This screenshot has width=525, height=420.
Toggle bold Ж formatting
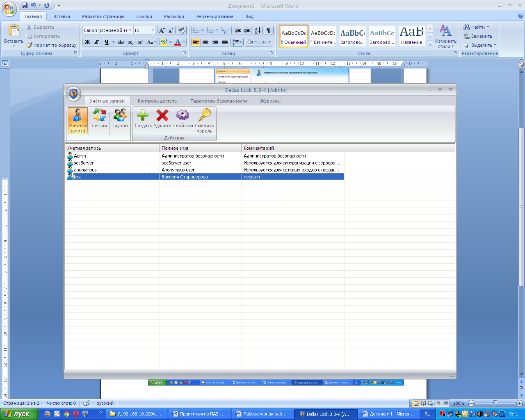[87, 42]
